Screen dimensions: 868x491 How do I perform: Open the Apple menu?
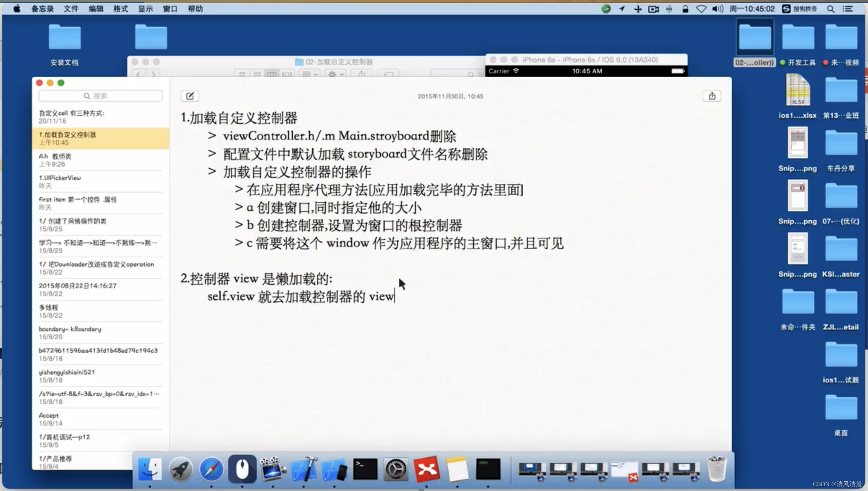17,9
